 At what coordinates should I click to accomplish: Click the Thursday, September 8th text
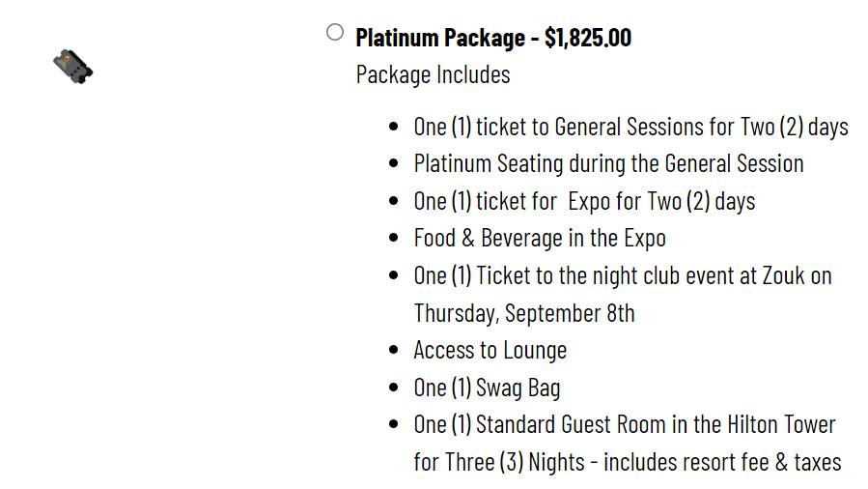click(x=524, y=313)
